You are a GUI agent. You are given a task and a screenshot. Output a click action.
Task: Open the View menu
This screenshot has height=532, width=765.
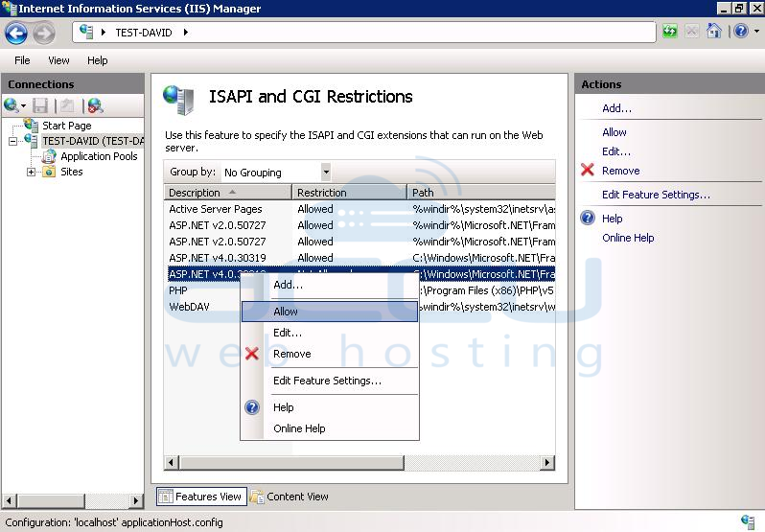[58, 60]
